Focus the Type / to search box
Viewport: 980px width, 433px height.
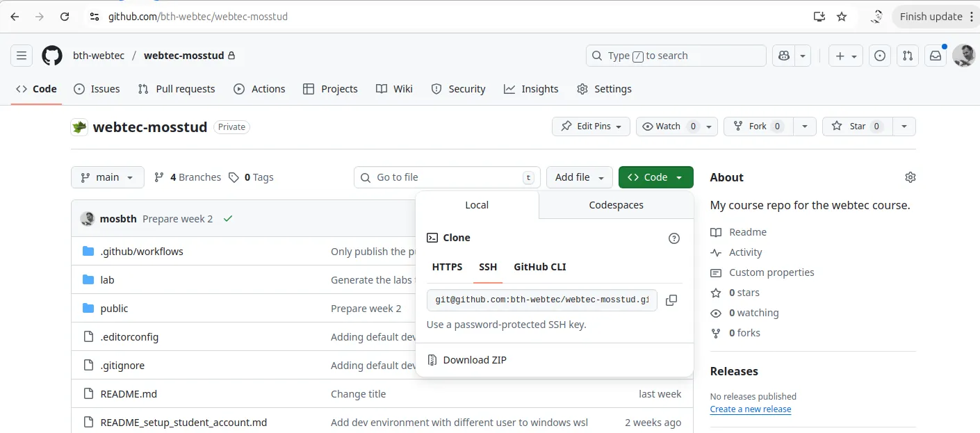(x=676, y=56)
